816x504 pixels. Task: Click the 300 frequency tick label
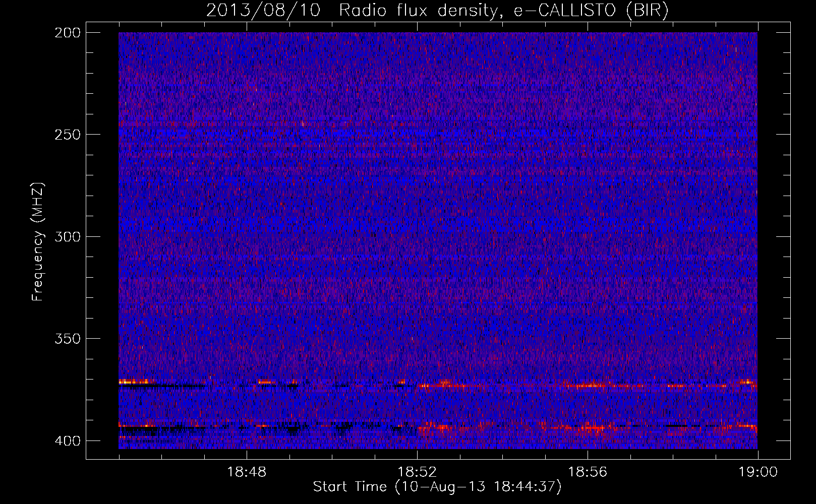pyautogui.click(x=68, y=237)
